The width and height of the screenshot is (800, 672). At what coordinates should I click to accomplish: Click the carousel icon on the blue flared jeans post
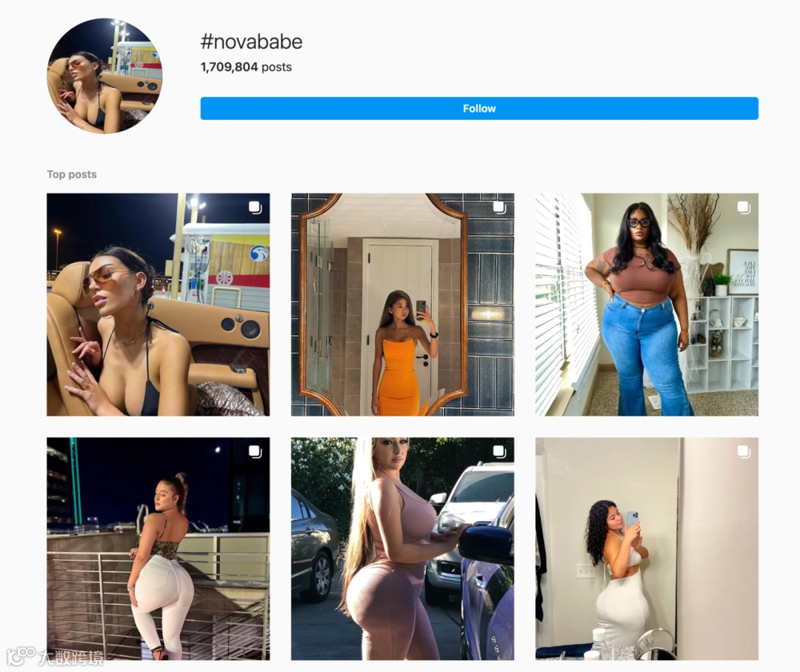[744, 207]
